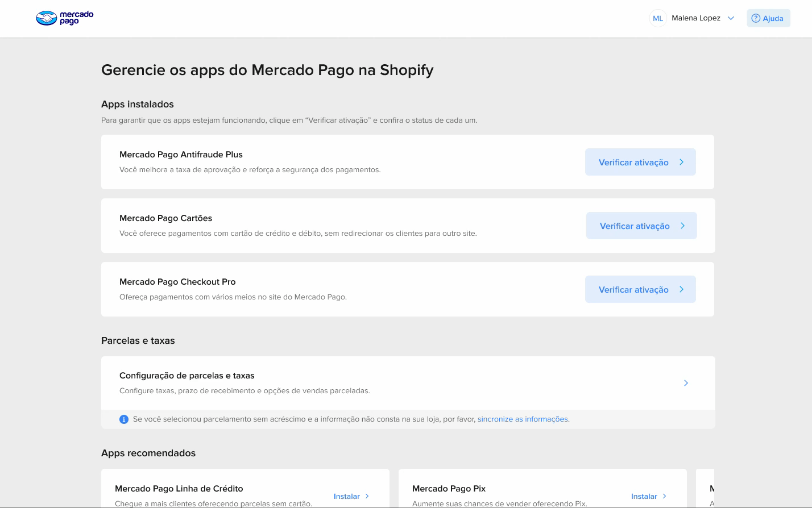
Task: Click the Mercado Pago handshake logo
Action: (x=47, y=18)
